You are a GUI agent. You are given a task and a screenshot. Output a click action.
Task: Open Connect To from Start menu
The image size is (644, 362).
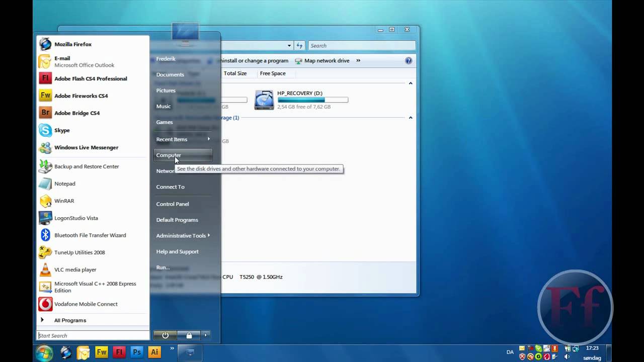pos(183,187)
